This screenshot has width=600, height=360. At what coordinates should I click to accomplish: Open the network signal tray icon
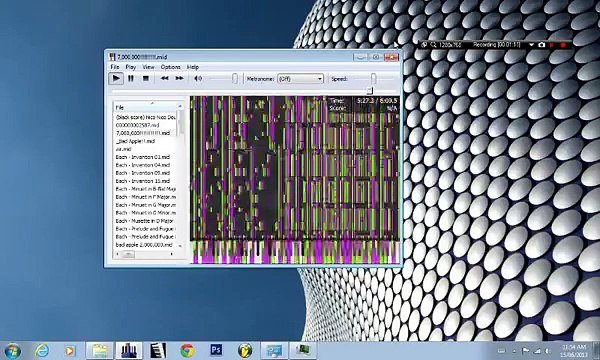(x=537, y=351)
